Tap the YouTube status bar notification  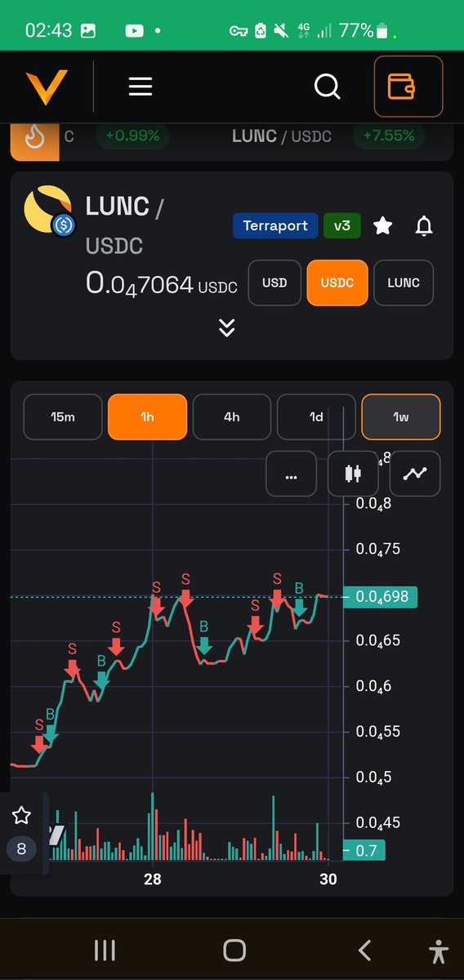(x=134, y=31)
